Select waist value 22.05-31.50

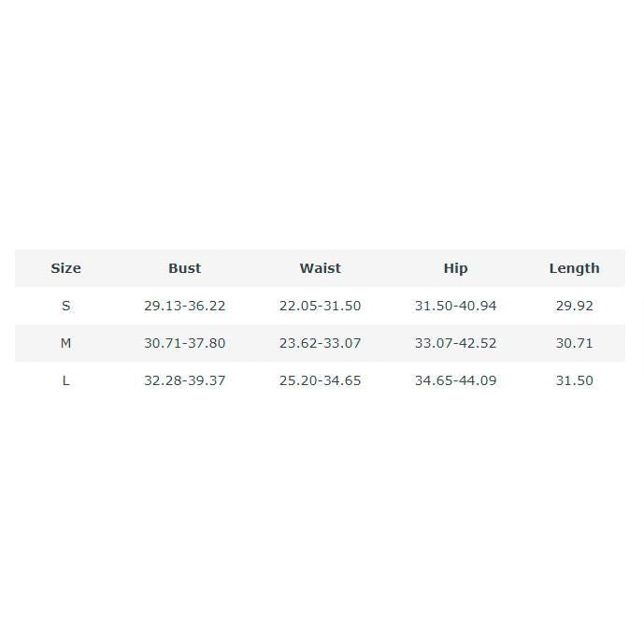(320, 306)
